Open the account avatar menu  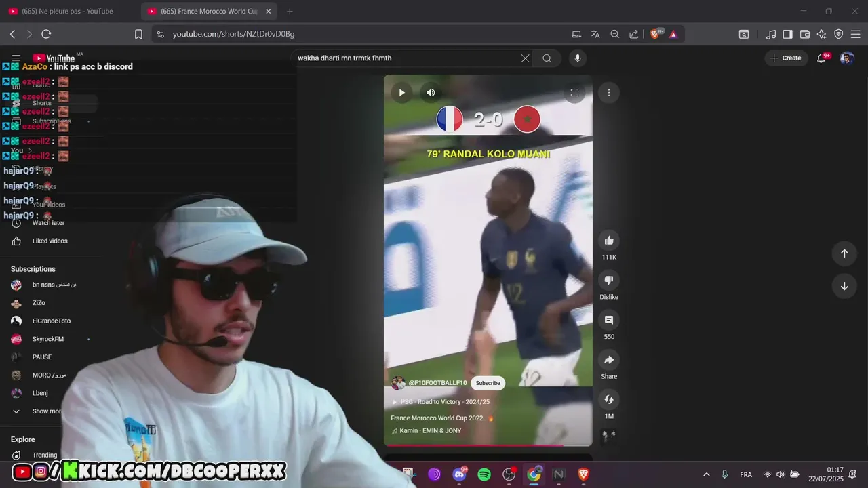click(x=847, y=58)
